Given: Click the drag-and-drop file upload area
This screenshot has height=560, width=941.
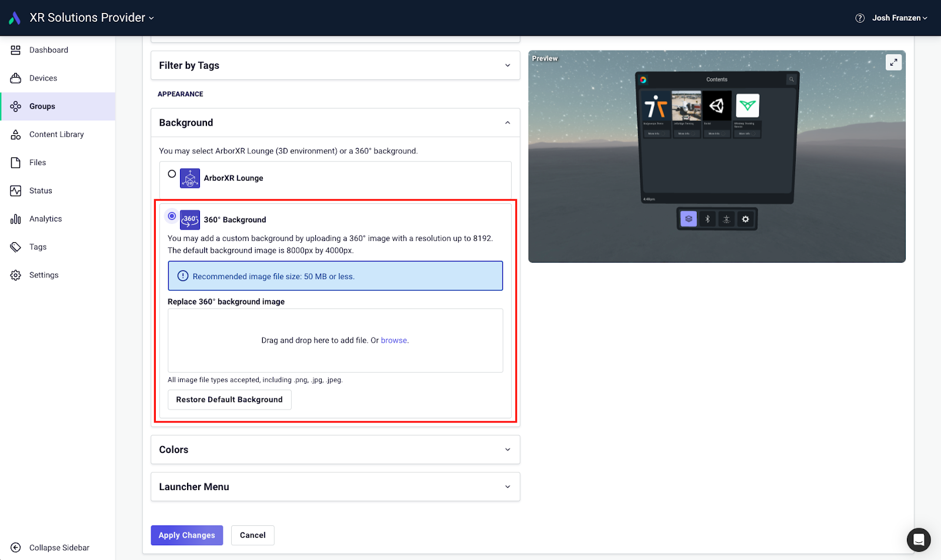Looking at the screenshot, I should click(x=335, y=340).
